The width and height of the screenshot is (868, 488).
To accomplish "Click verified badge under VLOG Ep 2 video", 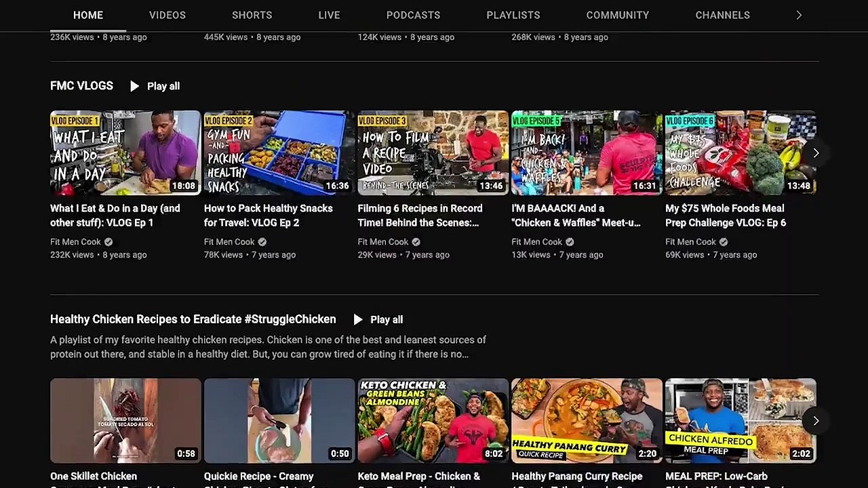I will [262, 242].
